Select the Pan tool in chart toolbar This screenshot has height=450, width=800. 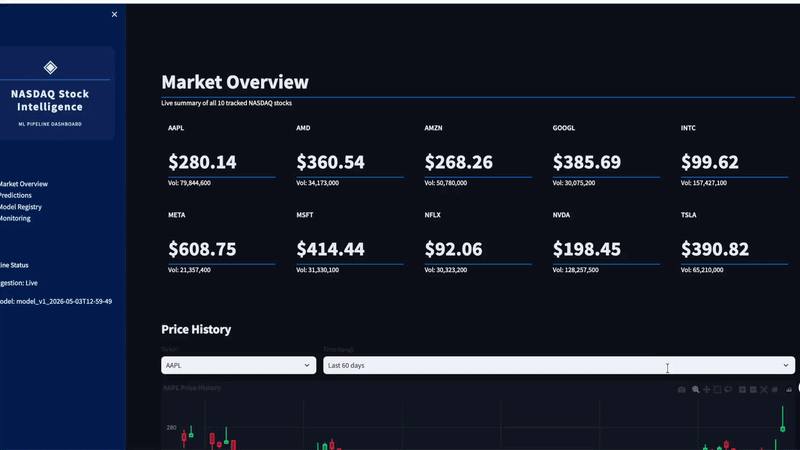(707, 390)
